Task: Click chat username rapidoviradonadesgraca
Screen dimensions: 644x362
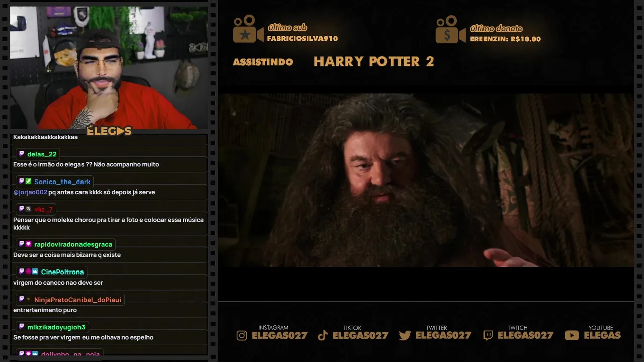Action: (73, 244)
